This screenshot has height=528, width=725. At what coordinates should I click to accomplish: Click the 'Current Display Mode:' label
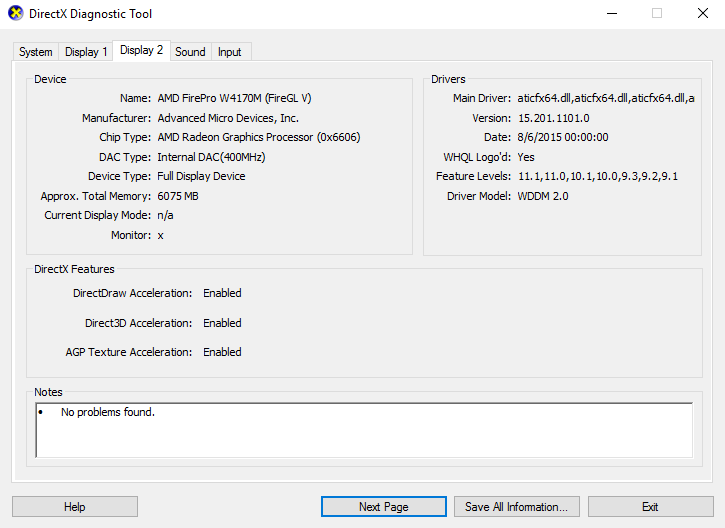pyautogui.click(x=98, y=215)
